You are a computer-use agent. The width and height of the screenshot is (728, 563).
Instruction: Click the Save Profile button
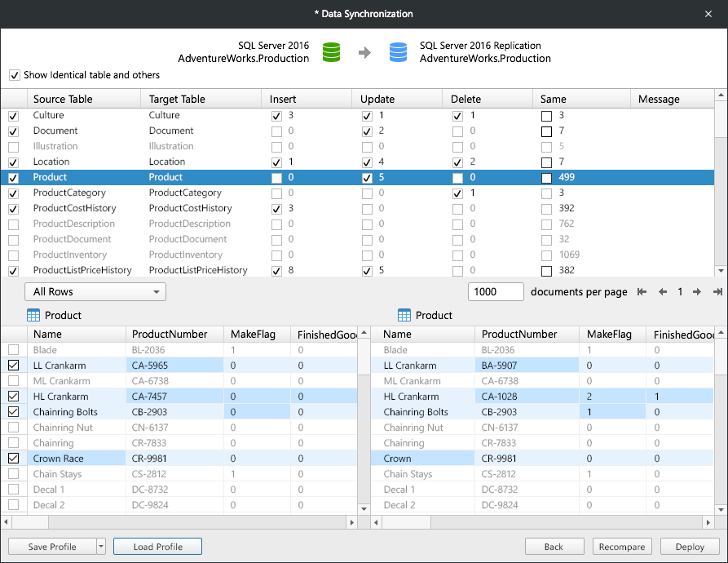point(52,547)
